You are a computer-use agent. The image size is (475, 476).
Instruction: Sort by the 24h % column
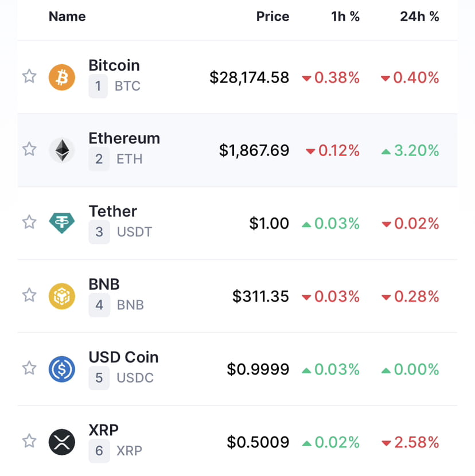pyautogui.click(x=419, y=17)
